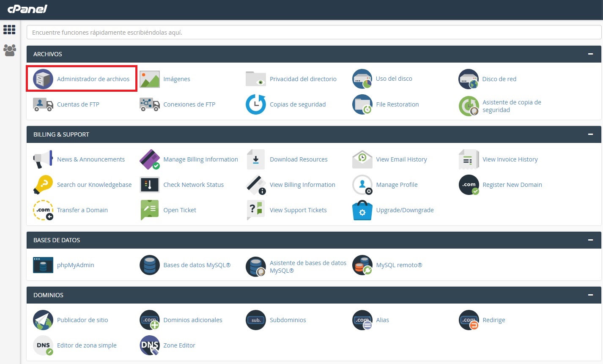Click the functions search field

[314, 32]
